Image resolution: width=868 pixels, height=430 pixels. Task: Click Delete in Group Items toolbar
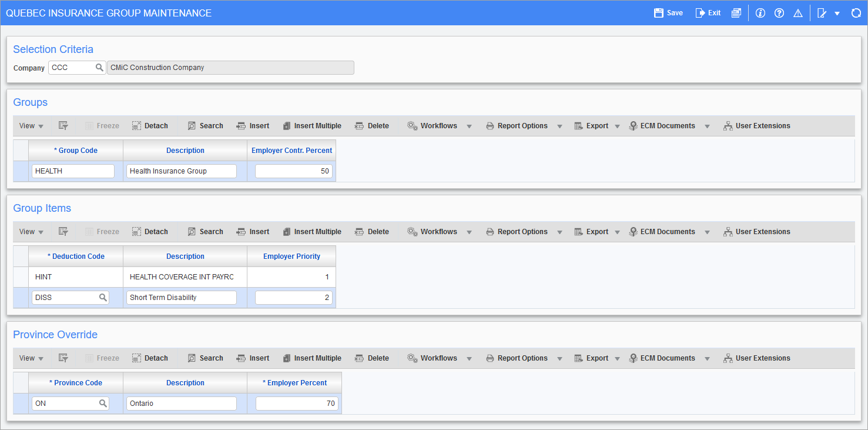point(372,232)
